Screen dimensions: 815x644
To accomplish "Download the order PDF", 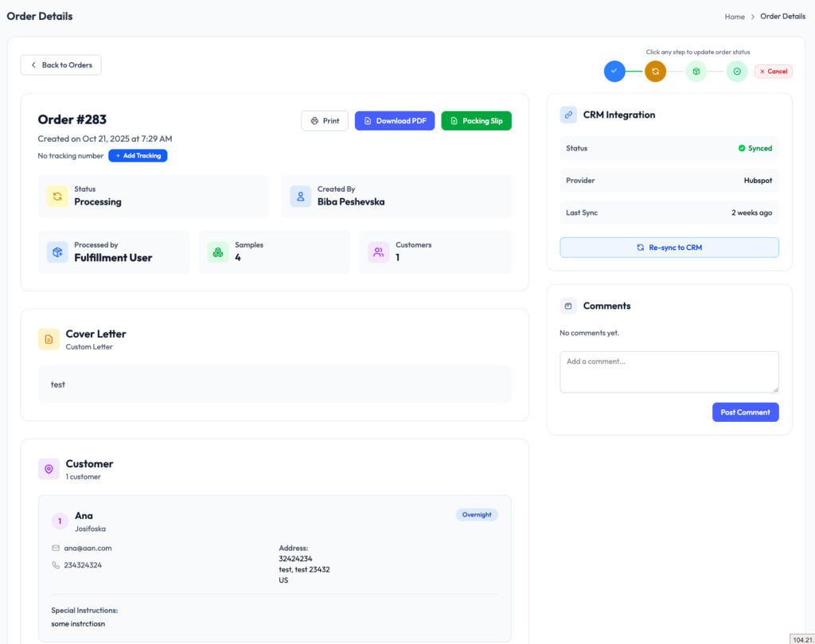I will click(395, 121).
